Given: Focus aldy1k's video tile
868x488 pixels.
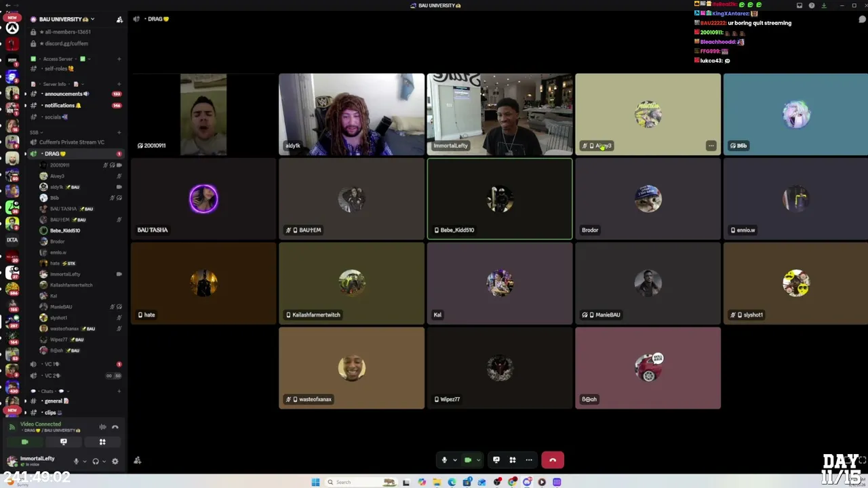Looking at the screenshot, I should click(351, 115).
